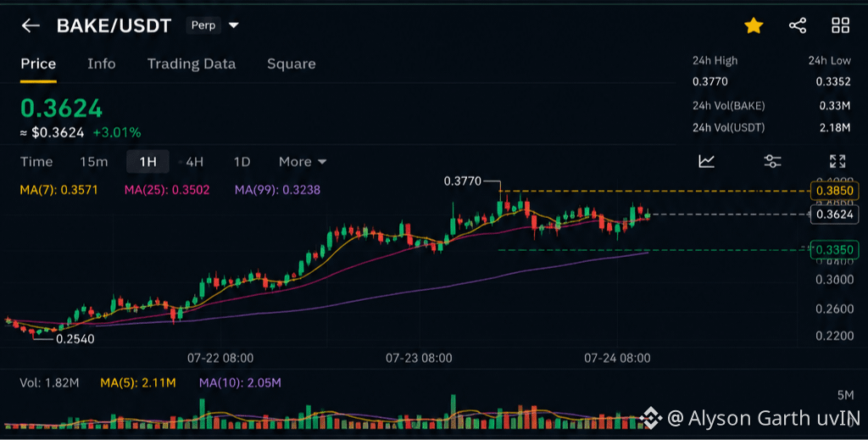Click the 0.3350 green price line tag
Screen dimensions: 868x440
(835, 249)
